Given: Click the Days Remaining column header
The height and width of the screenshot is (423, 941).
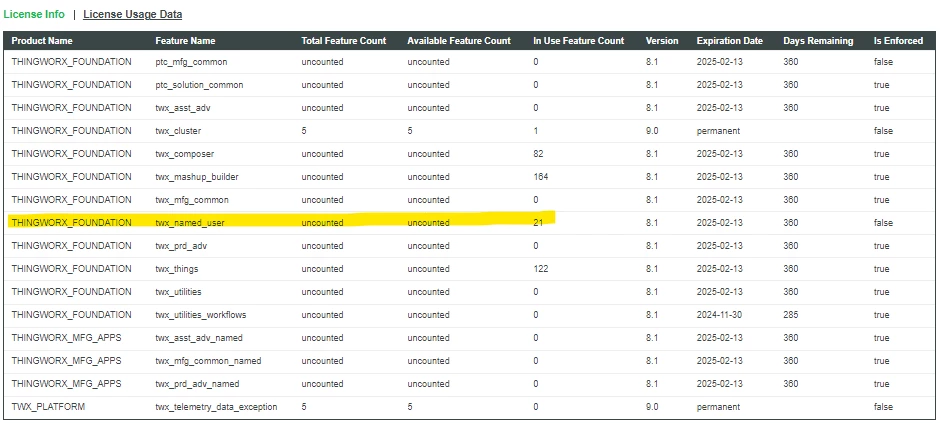Looking at the screenshot, I should [x=818, y=41].
